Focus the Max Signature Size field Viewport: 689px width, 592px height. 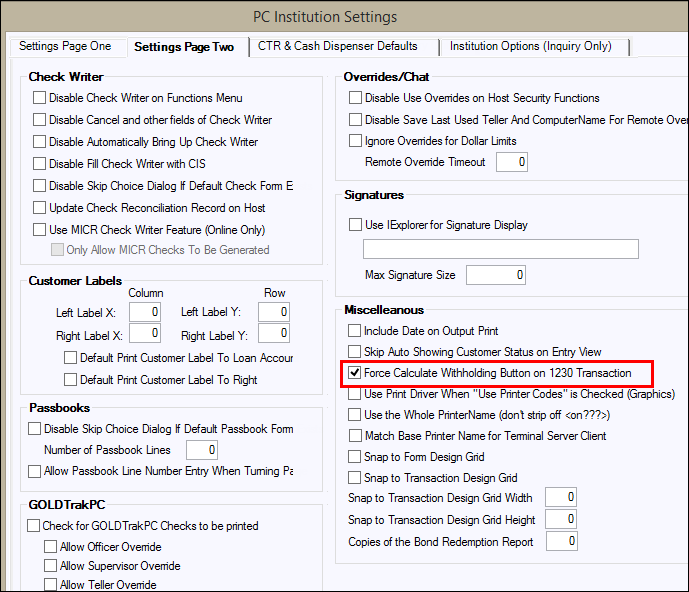click(x=496, y=275)
